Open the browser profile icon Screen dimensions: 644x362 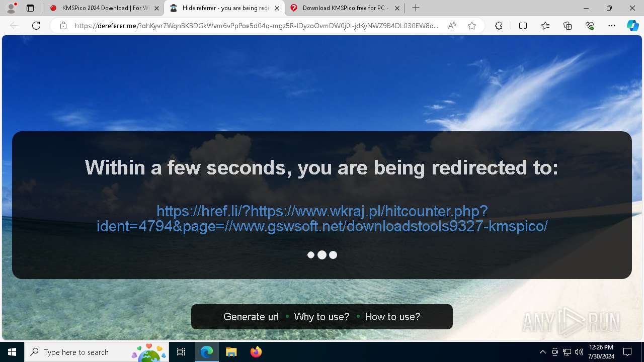11,8
